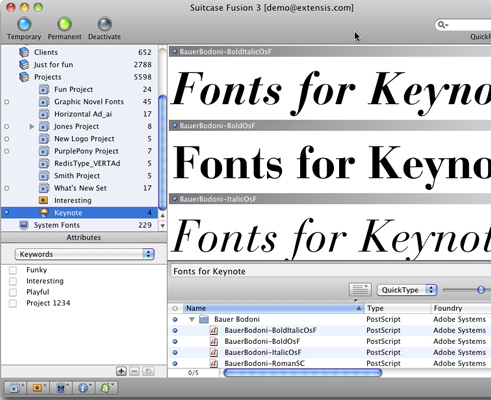Enable the Funky keyword checkbox
The image size is (491, 400).
pyautogui.click(x=13, y=270)
